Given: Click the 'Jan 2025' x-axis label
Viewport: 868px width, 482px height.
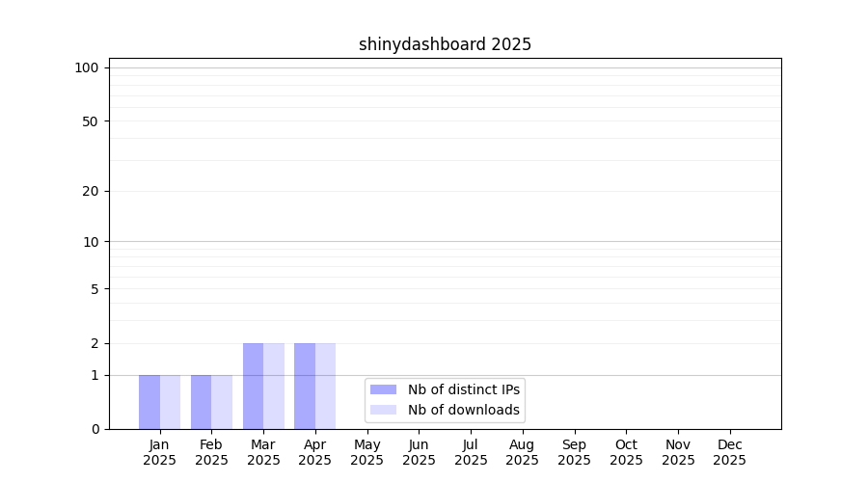Looking at the screenshot, I should [160, 452].
